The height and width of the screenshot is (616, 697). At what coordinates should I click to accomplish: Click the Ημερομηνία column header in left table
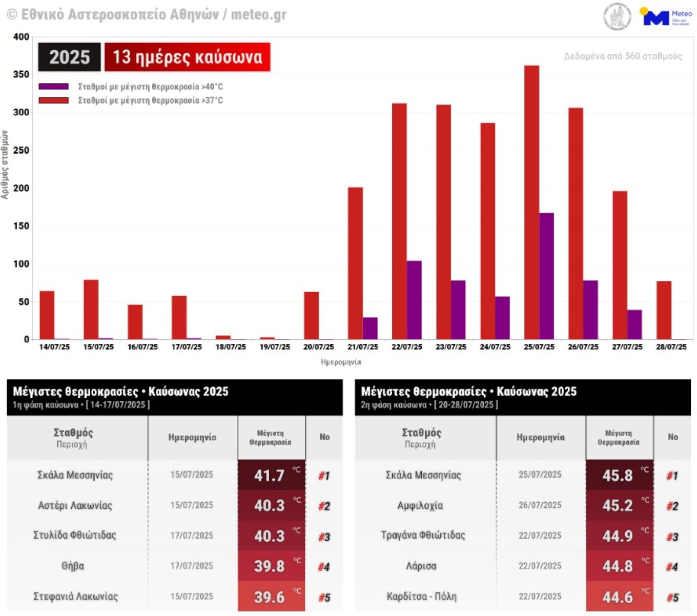192,438
